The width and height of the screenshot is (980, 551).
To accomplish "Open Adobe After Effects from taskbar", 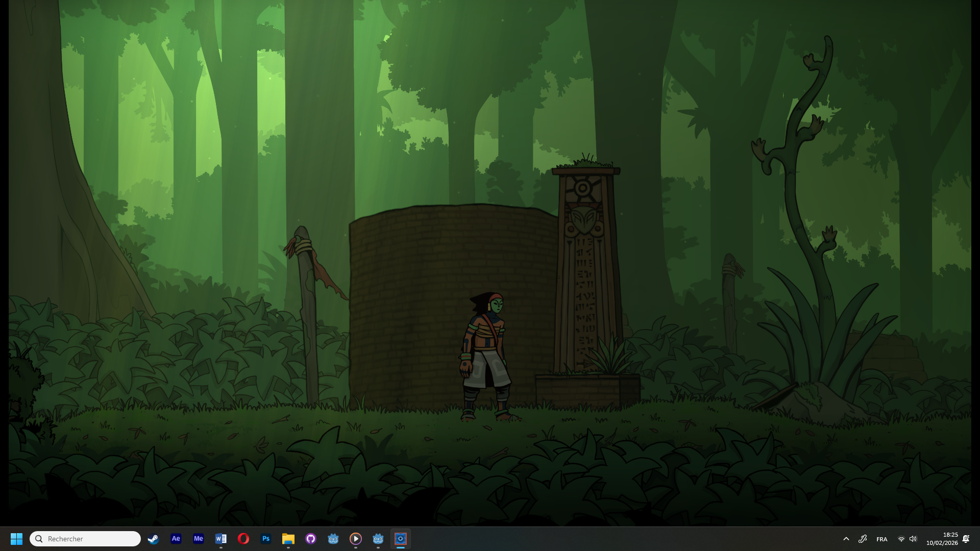I will tap(176, 539).
